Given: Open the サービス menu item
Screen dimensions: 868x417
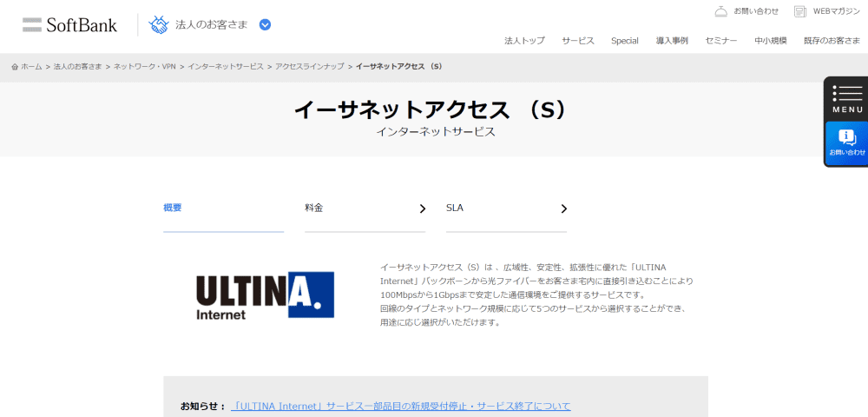Looking at the screenshot, I should click(x=578, y=41).
